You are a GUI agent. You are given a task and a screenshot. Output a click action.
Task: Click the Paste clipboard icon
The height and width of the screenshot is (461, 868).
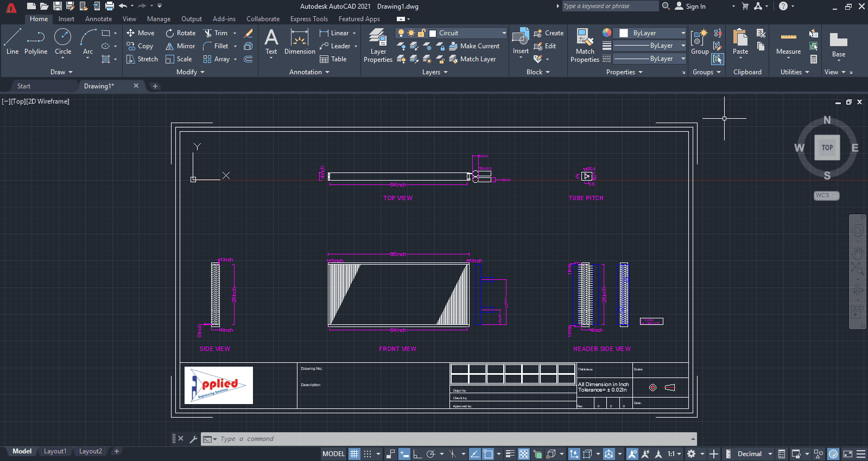point(740,42)
